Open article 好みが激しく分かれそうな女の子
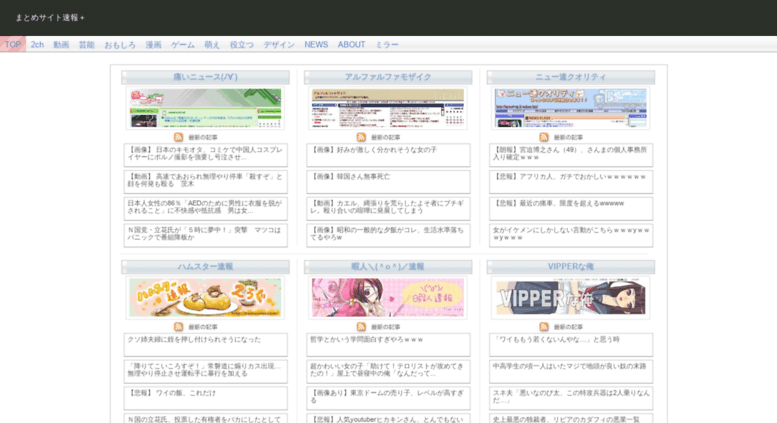The width and height of the screenshot is (777, 423). [388, 155]
